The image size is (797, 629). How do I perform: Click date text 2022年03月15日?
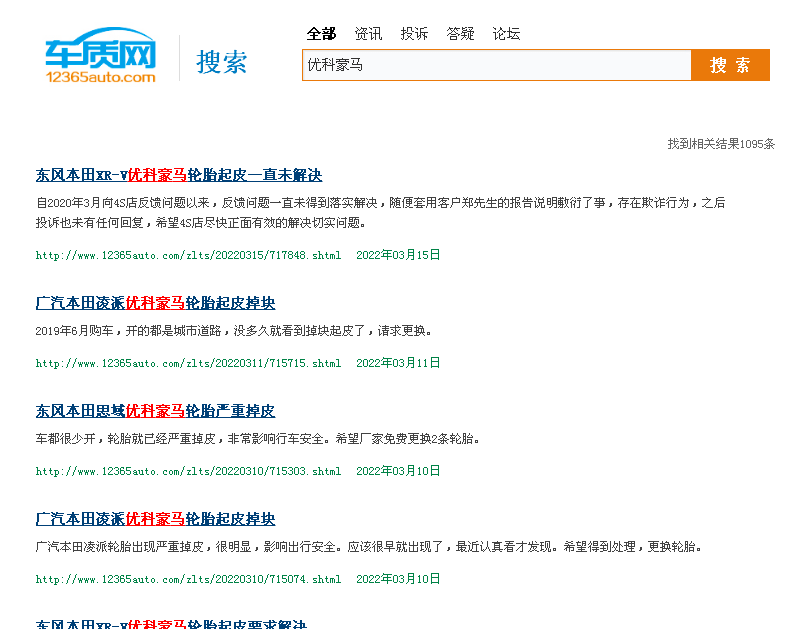(398, 255)
